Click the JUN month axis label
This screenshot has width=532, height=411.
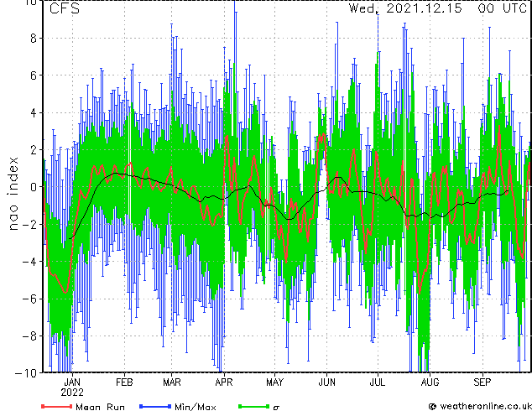point(326,382)
